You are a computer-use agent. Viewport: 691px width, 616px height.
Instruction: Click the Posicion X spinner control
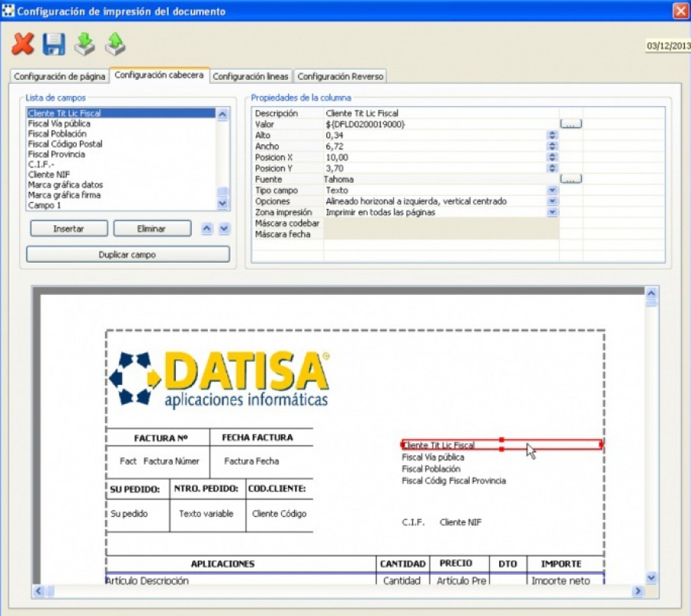click(x=552, y=157)
